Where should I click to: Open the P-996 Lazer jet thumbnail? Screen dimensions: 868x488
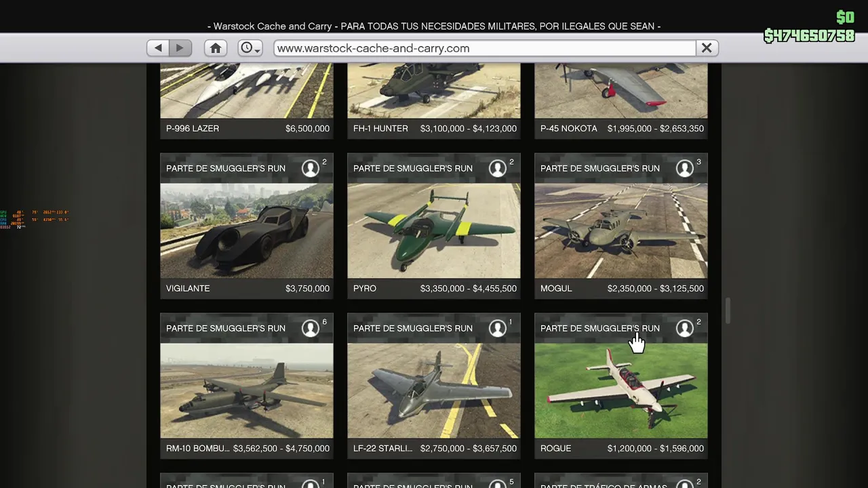tap(247, 91)
